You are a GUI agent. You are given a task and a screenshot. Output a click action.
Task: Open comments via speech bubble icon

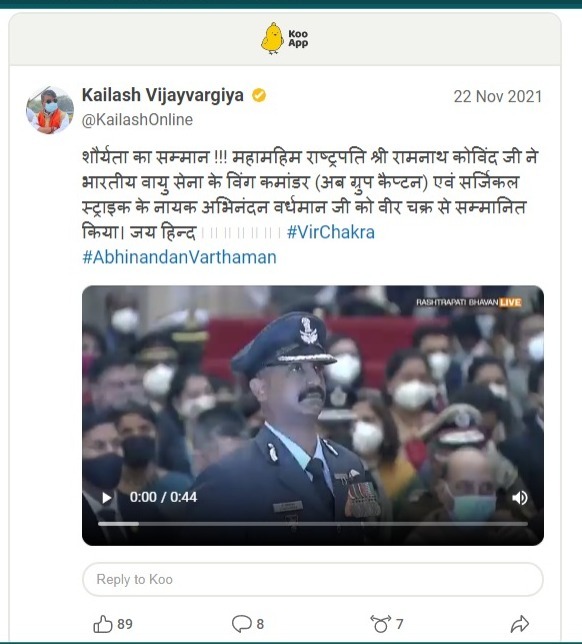(x=242, y=624)
